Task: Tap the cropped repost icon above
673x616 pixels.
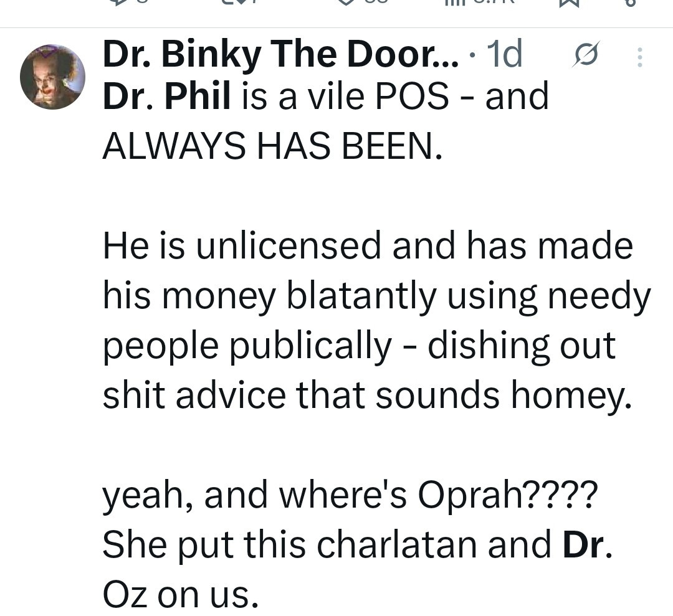Action: click(234, 2)
